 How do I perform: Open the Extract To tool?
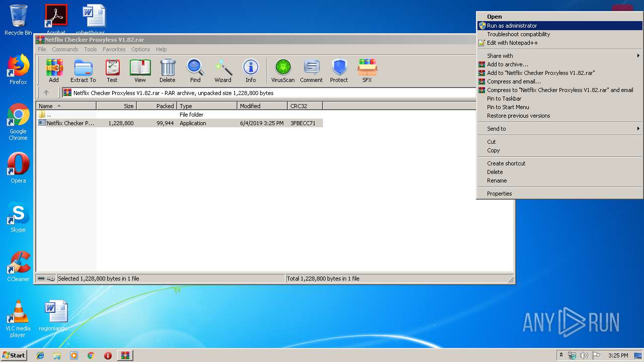pyautogui.click(x=83, y=70)
